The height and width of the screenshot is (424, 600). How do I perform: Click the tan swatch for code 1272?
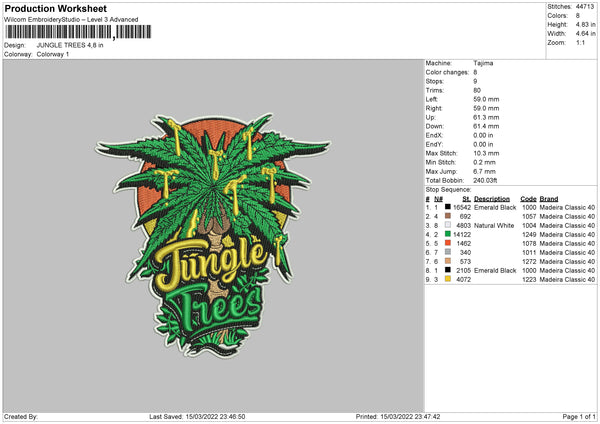[447, 261]
